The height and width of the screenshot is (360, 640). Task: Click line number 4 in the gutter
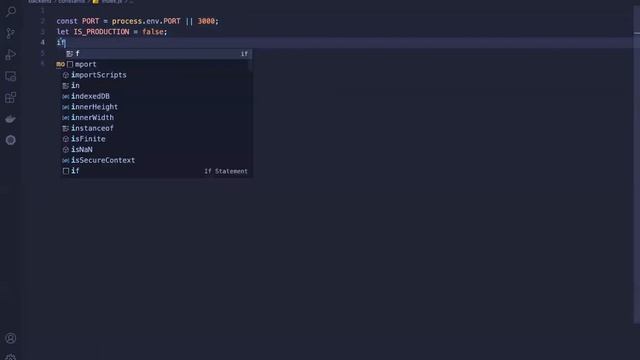click(42, 42)
